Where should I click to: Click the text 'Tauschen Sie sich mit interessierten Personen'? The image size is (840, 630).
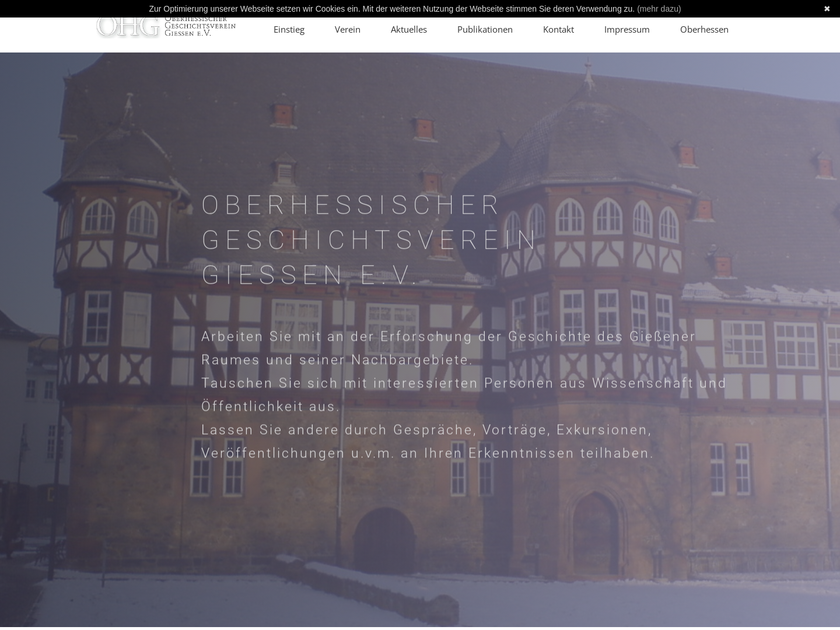point(377,383)
